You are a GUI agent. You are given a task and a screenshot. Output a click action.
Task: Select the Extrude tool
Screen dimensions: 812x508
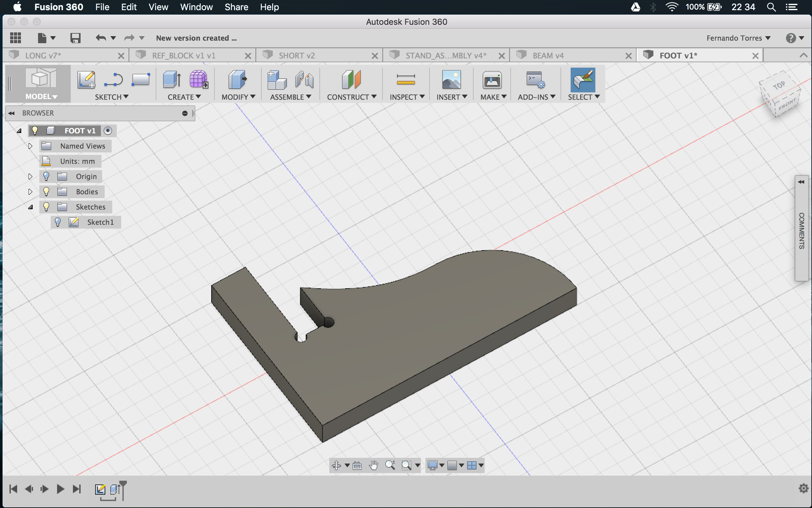[172, 80]
